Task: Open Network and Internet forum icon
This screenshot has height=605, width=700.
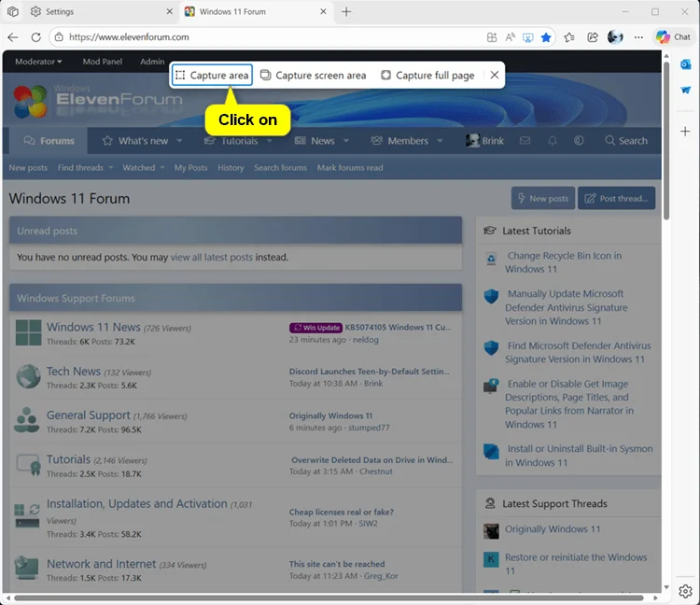Action: (x=26, y=568)
